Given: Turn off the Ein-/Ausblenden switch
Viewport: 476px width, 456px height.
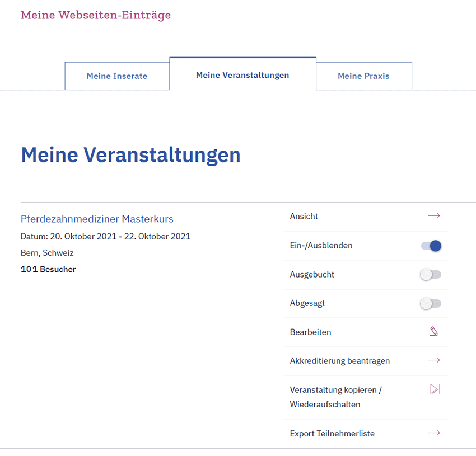Looking at the screenshot, I should point(431,246).
